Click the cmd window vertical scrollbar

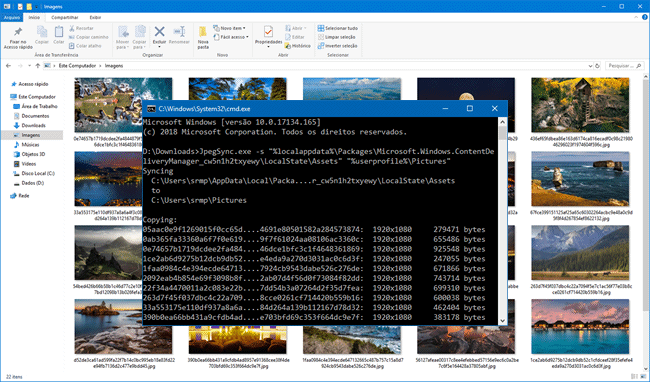pyautogui.click(x=502, y=221)
